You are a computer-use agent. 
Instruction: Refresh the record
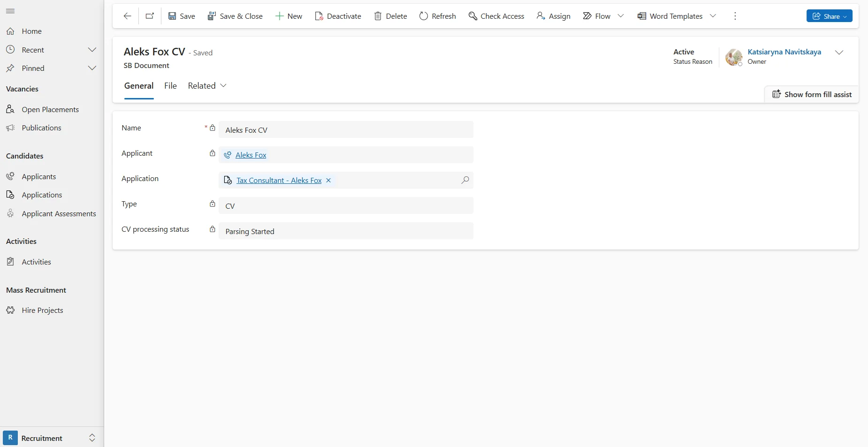pos(437,16)
